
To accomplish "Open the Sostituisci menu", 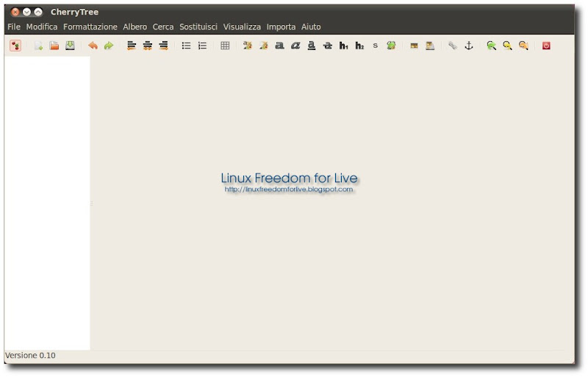I will click(198, 27).
